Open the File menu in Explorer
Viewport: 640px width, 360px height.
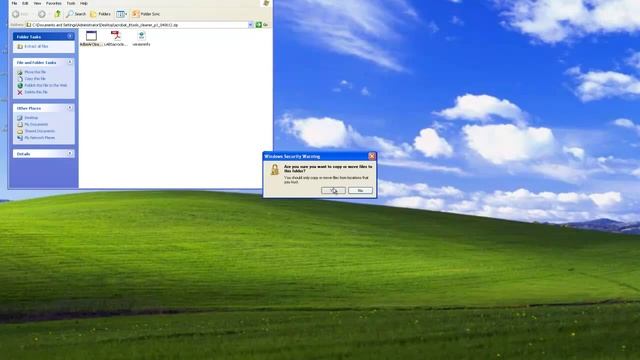[x=14, y=3]
